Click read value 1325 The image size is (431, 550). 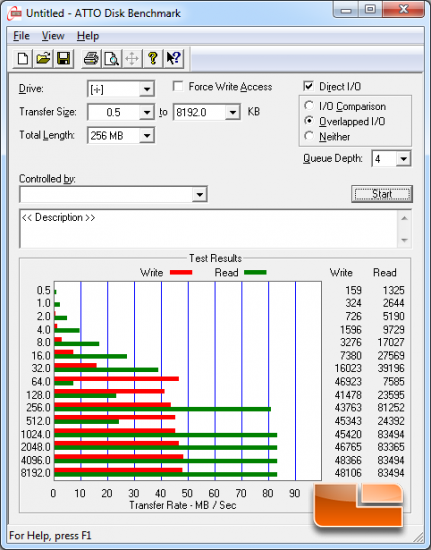393,290
